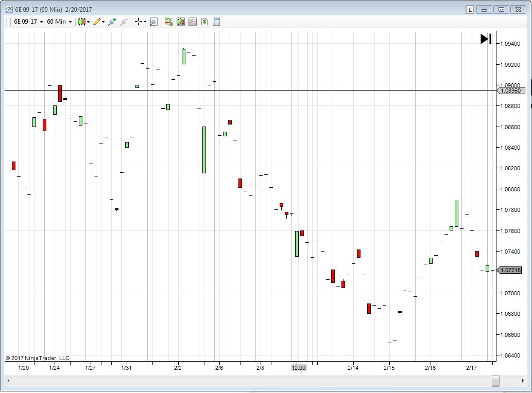Open the 6E 09-17 instrument selector
The height and width of the screenshot is (393, 532).
[x=28, y=22]
